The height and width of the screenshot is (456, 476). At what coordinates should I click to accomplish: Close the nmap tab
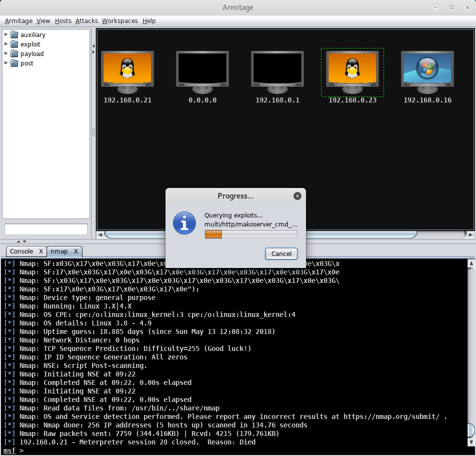[76, 251]
